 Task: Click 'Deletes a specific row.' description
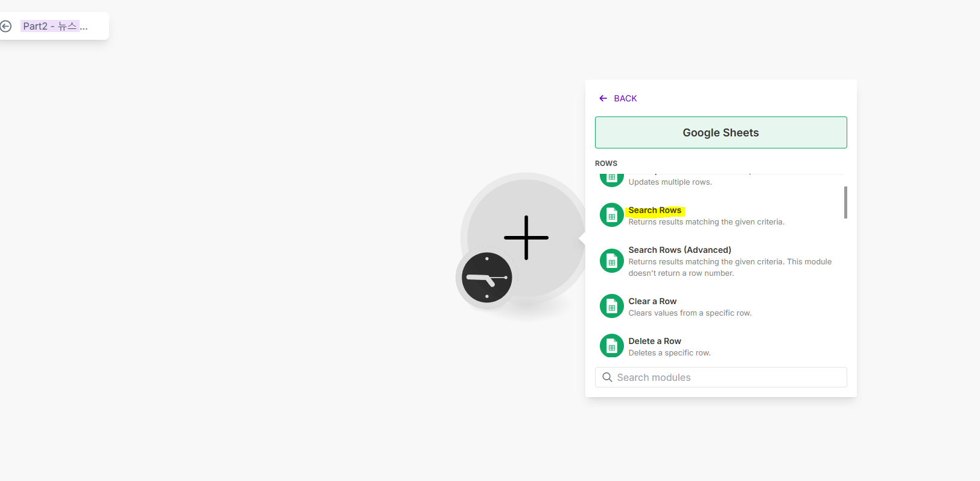[x=669, y=353]
